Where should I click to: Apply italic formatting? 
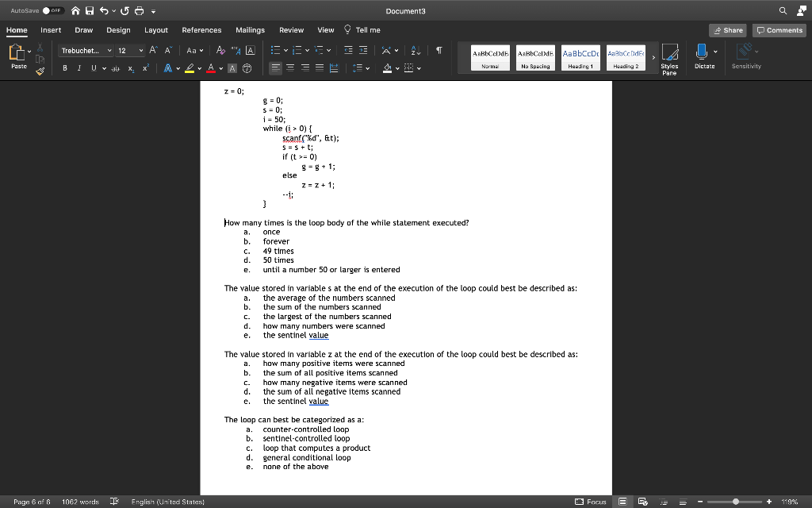79,67
